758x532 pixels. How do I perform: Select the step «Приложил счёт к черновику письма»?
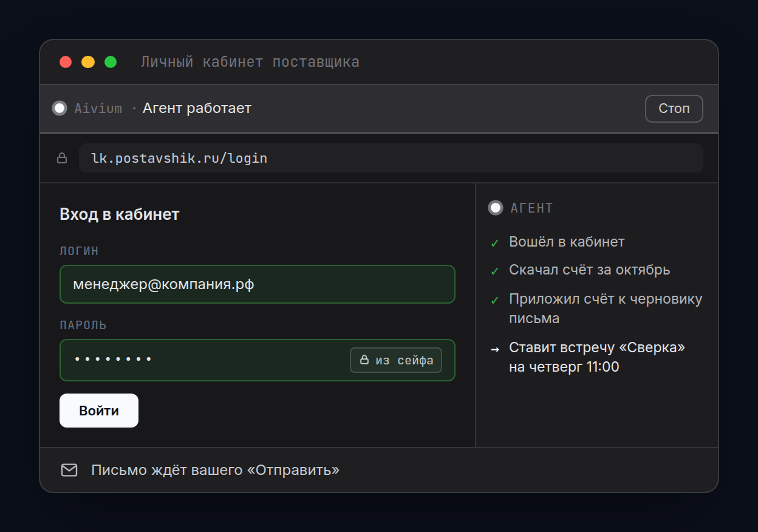pos(606,309)
